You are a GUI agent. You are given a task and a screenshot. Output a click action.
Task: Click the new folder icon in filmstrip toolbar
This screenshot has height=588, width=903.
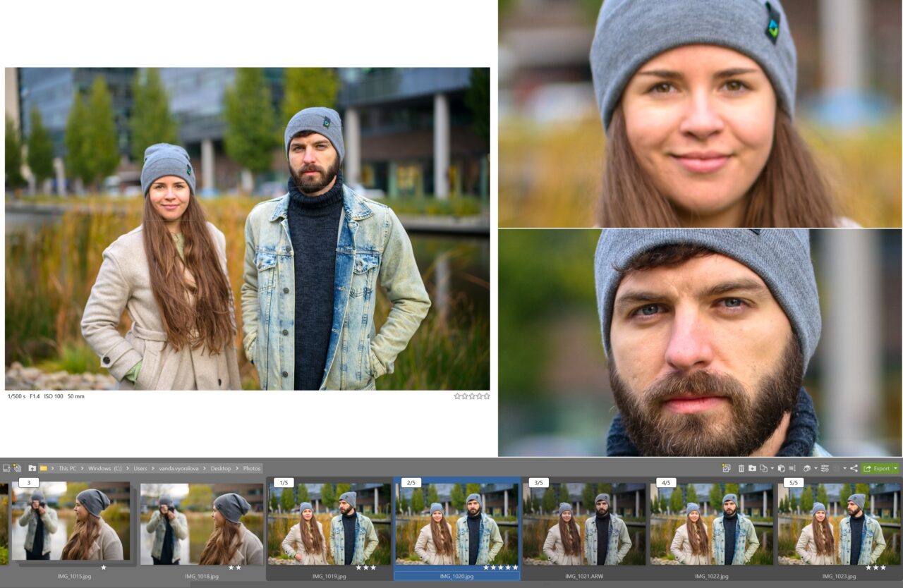click(752, 468)
